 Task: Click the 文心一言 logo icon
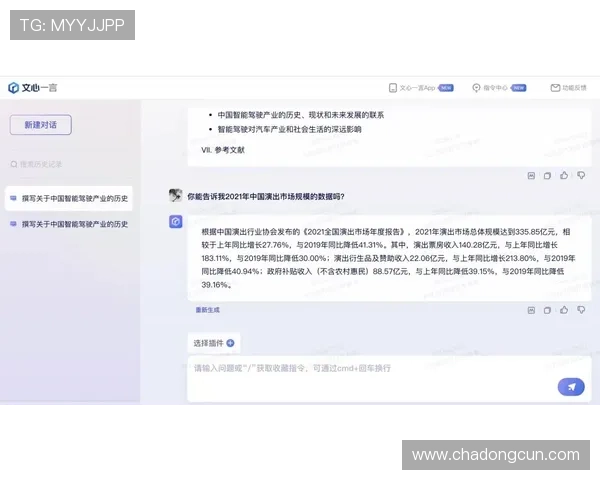coord(13,88)
